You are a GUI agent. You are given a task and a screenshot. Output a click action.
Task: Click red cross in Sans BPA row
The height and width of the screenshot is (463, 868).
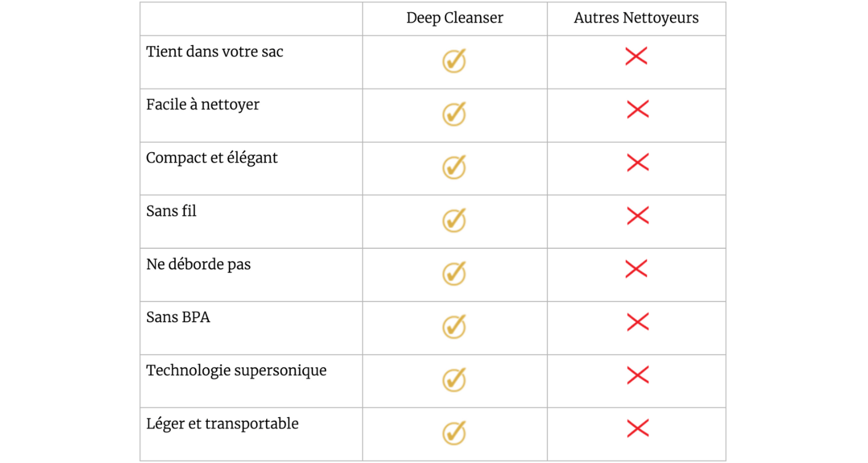(x=637, y=322)
